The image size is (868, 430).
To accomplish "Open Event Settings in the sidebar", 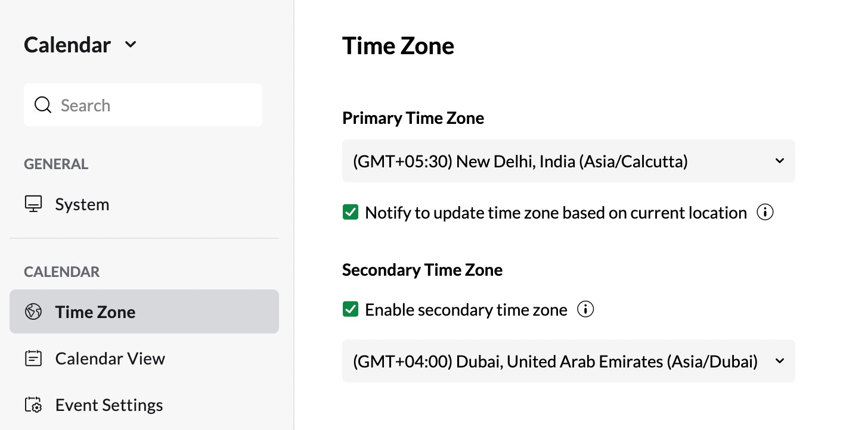I will 108,405.
